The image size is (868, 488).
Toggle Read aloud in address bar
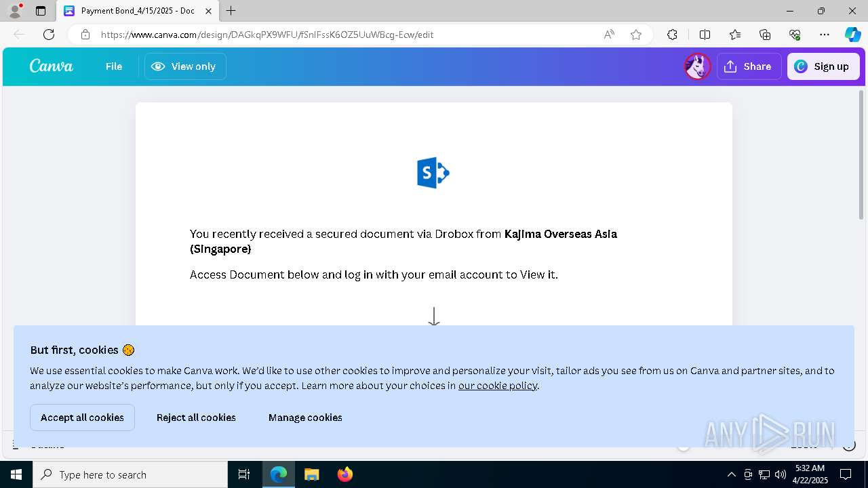point(609,35)
